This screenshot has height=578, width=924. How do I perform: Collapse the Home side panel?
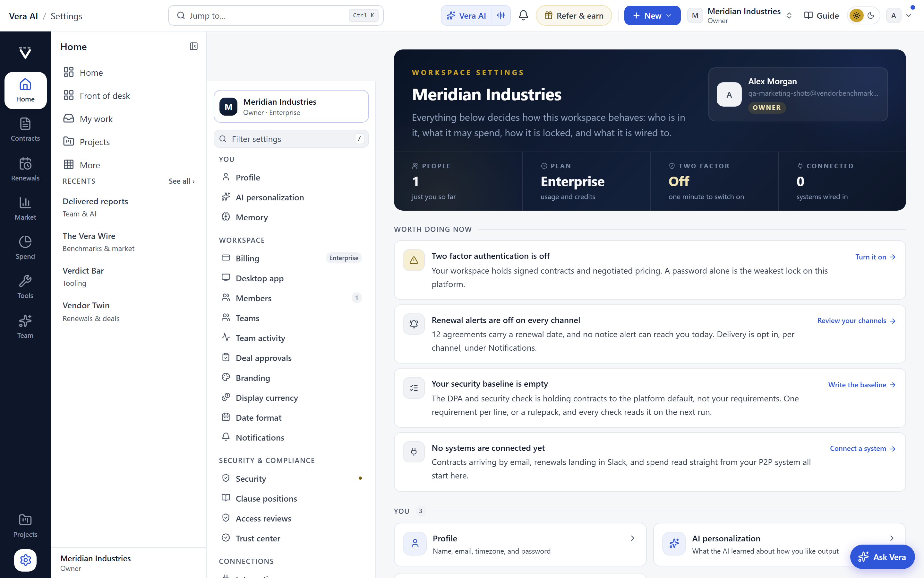tap(193, 46)
